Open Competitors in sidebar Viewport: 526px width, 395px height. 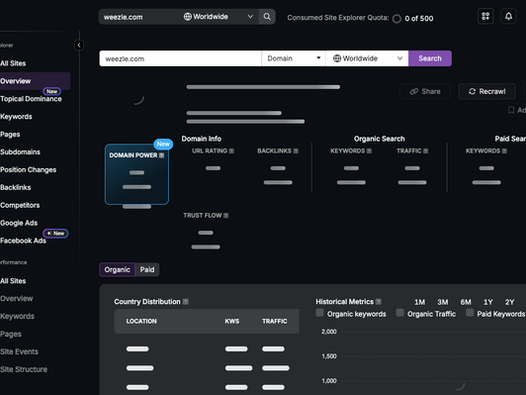(20, 205)
